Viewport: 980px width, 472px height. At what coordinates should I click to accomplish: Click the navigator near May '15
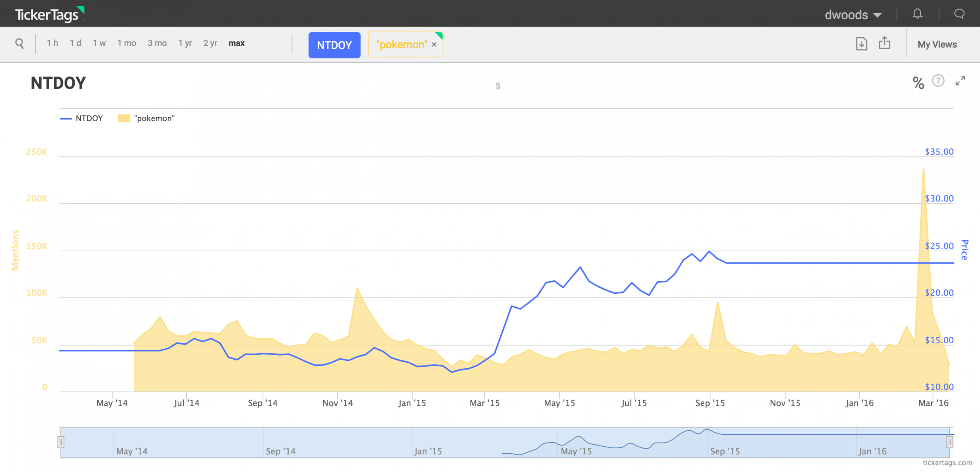coord(576,451)
